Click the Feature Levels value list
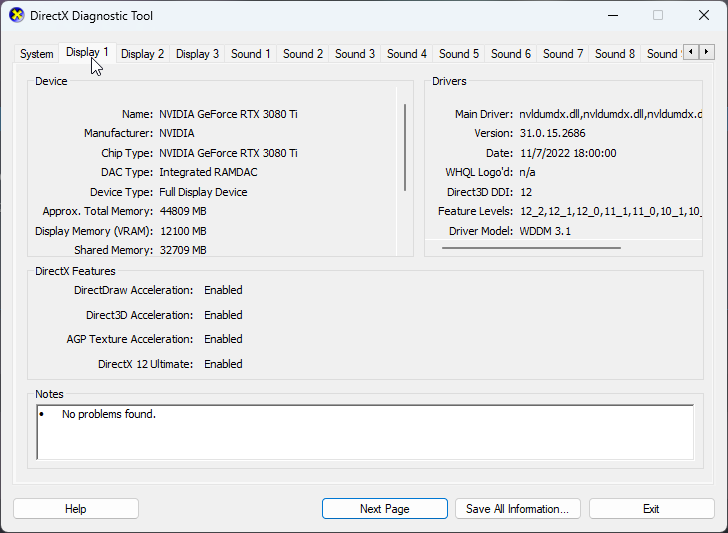The width and height of the screenshot is (728, 533). (x=611, y=211)
